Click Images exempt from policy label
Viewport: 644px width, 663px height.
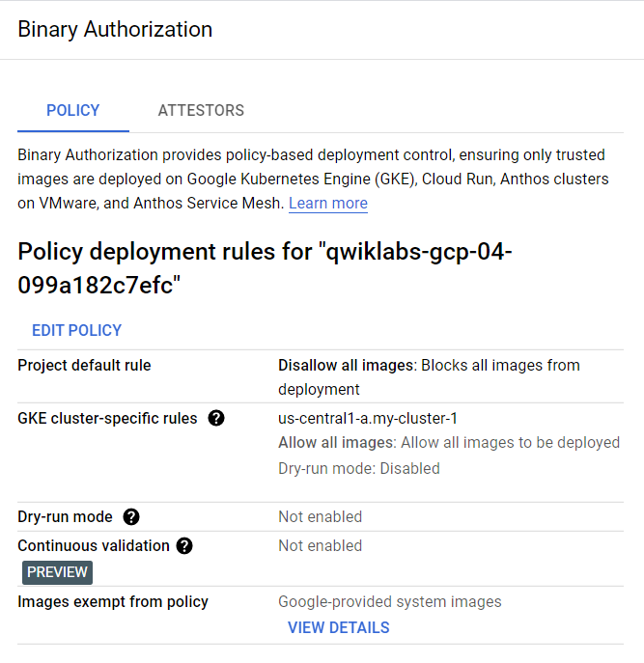[x=113, y=601]
